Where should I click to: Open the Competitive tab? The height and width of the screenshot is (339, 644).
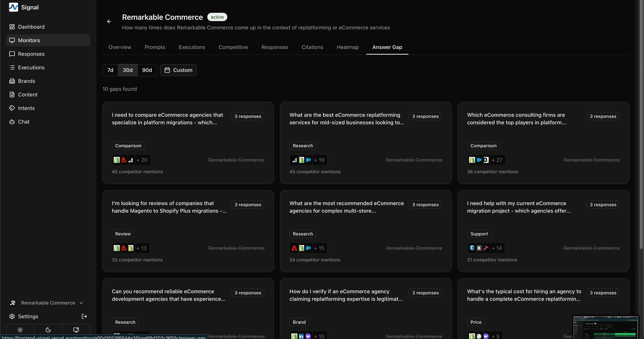[x=233, y=47]
